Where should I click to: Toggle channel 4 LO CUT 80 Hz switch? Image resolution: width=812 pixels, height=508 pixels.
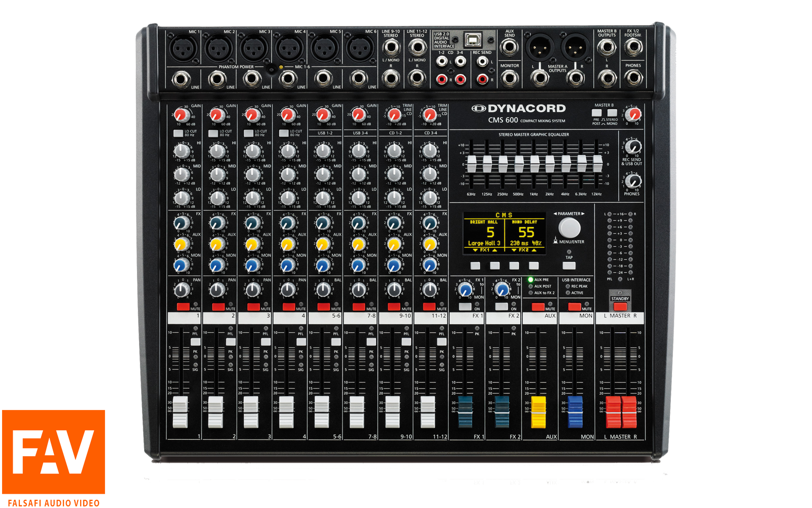pos(284,133)
